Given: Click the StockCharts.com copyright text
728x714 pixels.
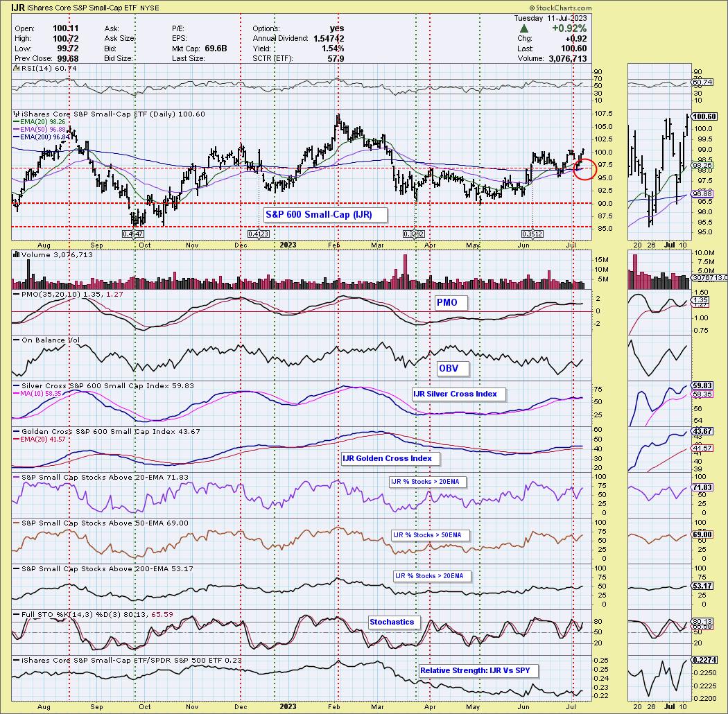Looking at the screenshot, I should coord(560,8).
